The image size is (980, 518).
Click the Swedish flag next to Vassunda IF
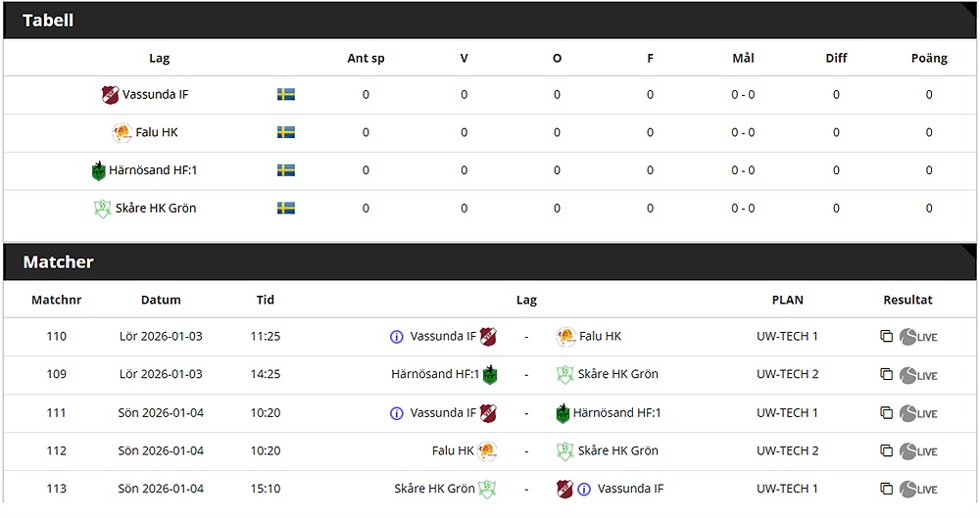(286, 95)
